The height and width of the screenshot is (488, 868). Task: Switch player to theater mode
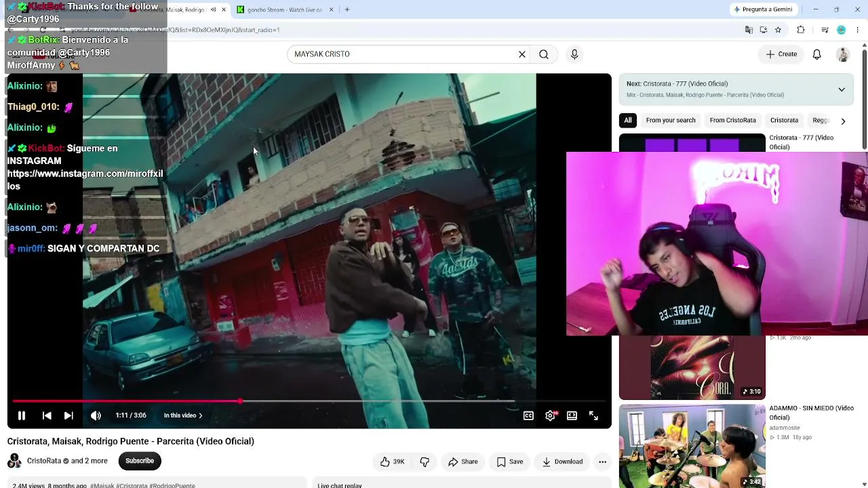tap(572, 415)
